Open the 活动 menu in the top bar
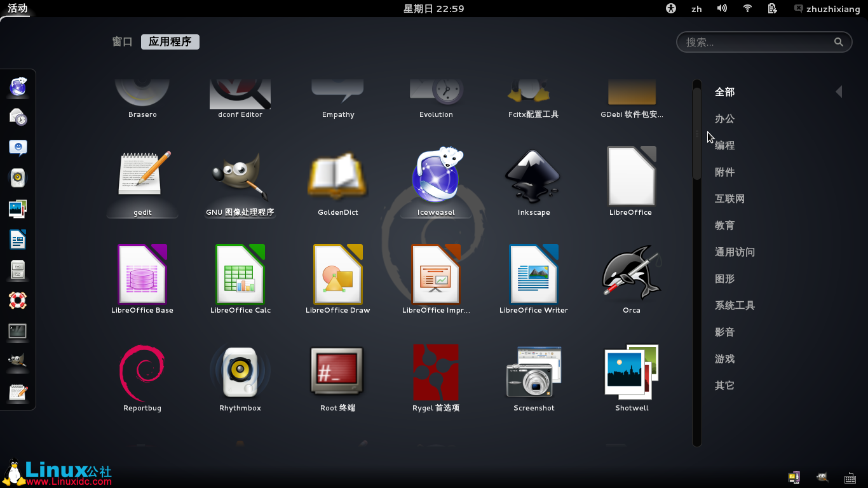This screenshot has width=868, height=488. click(x=17, y=9)
